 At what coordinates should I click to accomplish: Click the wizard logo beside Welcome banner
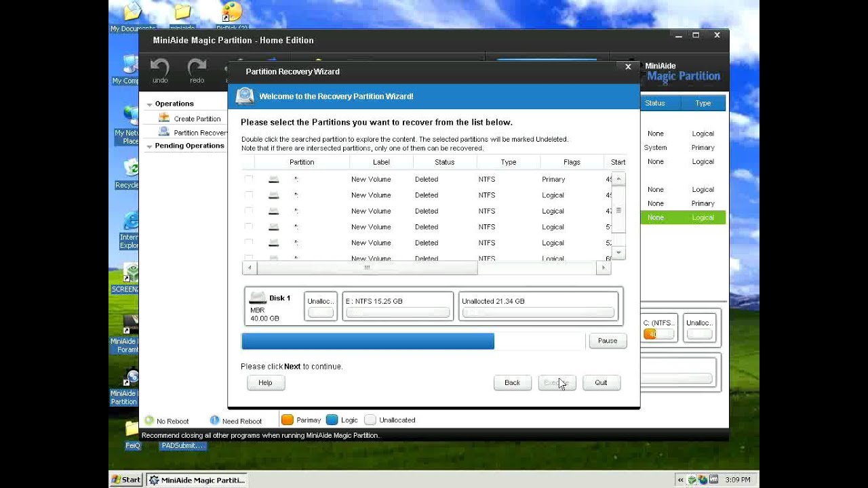[x=245, y=96]
